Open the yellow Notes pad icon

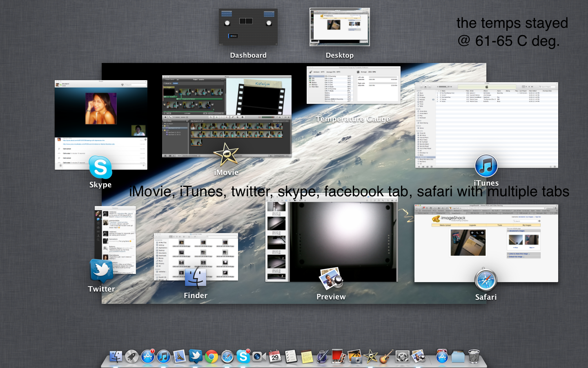pos(307,357)
